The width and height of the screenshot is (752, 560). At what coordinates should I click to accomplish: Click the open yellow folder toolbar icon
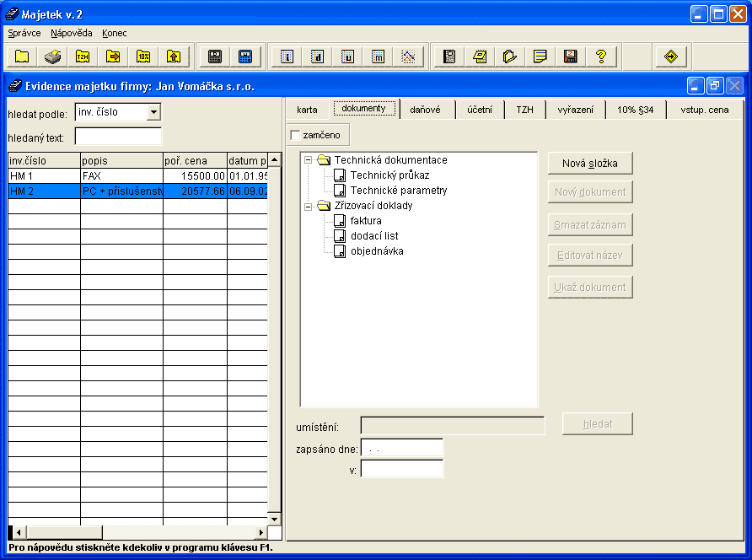510,57
